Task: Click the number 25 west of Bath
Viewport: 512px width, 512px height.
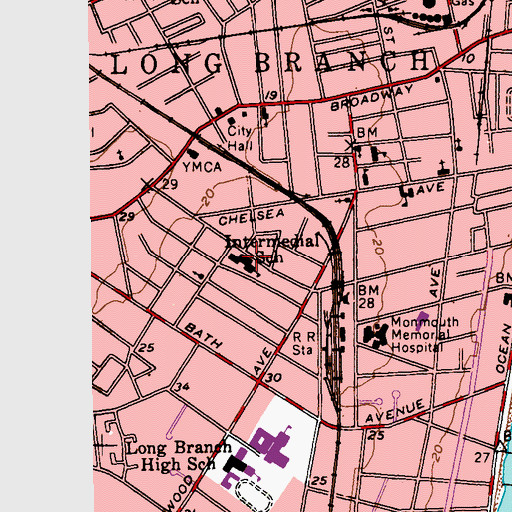Action: [146, 348]
